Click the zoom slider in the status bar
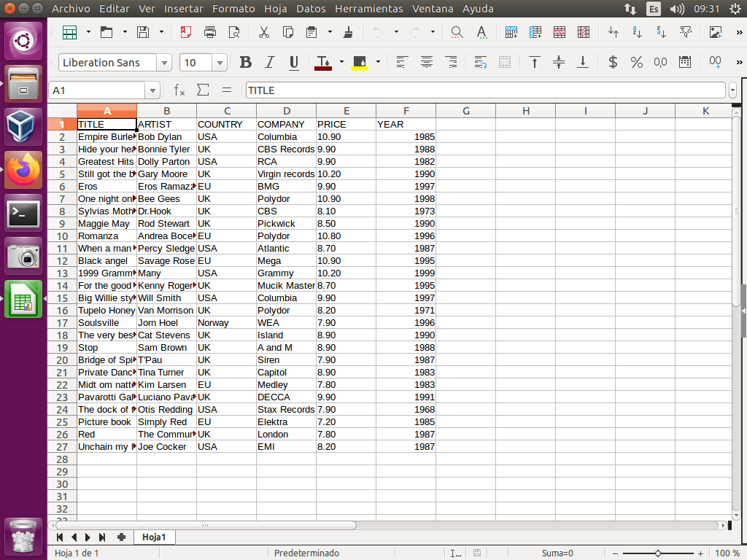This screenshot has height=560, width=747. (658, 553)
